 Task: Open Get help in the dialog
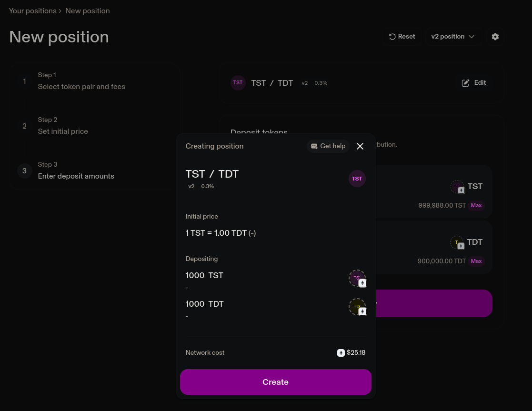[328, 146]
